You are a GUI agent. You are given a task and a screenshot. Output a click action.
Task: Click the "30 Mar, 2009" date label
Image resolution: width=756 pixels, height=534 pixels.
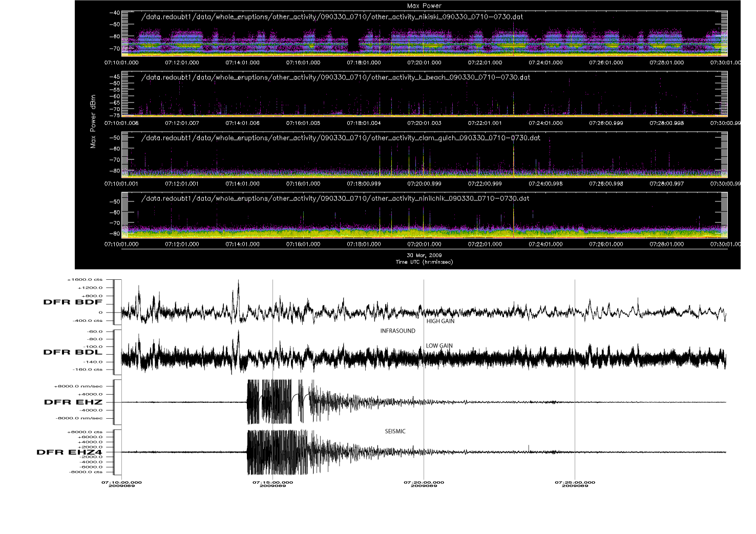(x=424, y=255)
